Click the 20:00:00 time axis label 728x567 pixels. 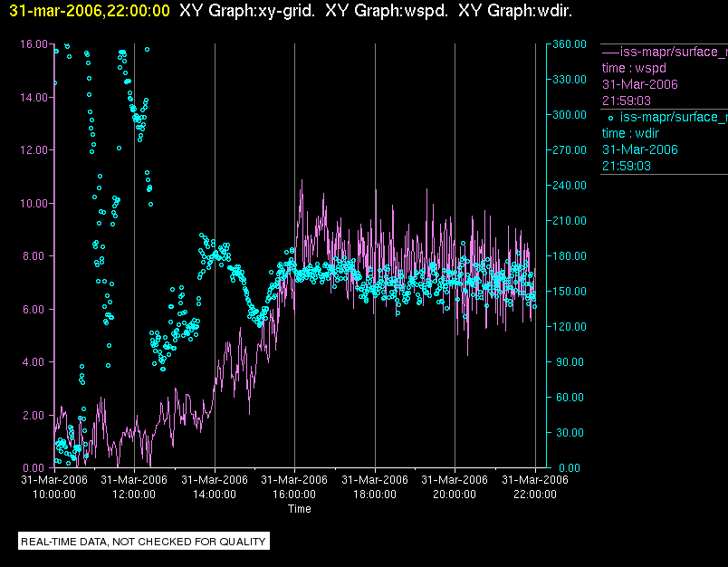[455, 495]
